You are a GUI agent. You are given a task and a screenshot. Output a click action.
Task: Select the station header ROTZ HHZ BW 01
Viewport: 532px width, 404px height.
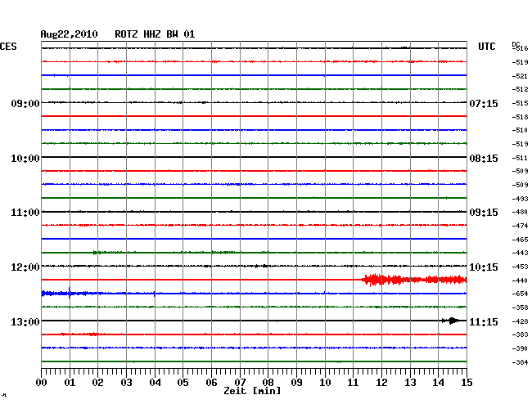[x=155, y=34]
